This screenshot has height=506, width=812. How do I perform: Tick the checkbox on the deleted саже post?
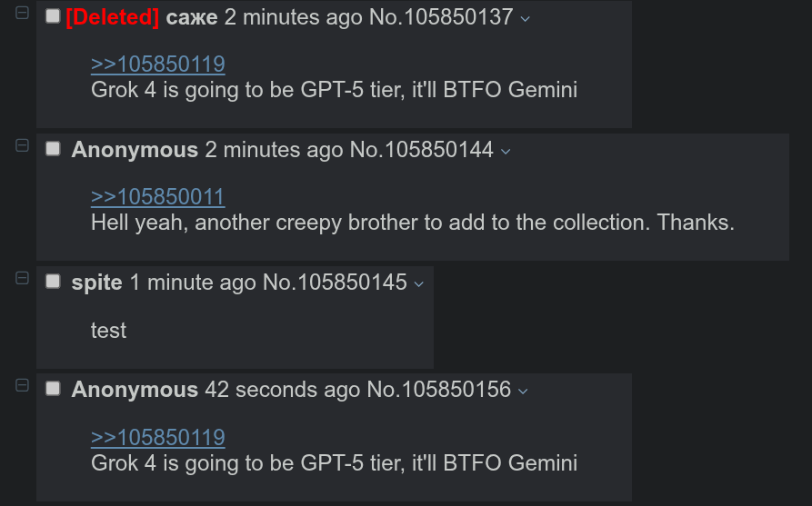pos(53,16)
